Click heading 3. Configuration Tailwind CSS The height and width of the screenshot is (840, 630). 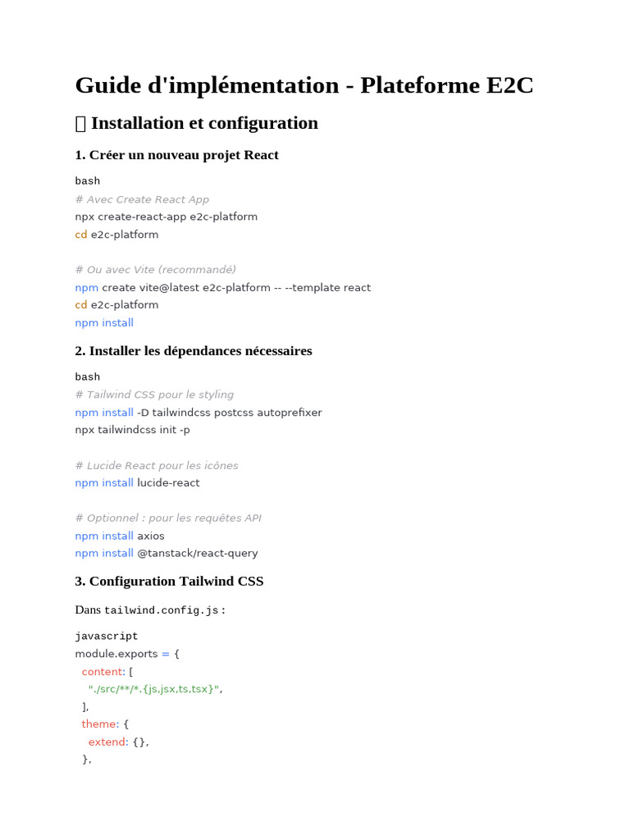coord(169,582)
